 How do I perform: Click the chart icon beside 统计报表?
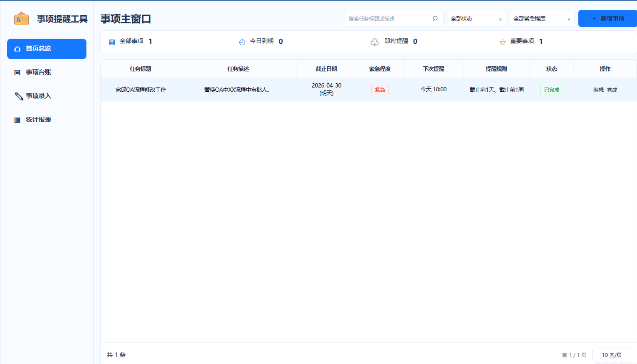tap(17, 120)
